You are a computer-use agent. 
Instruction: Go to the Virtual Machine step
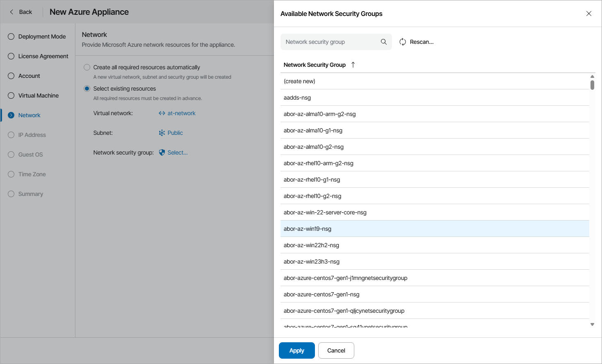coord(38,96)
